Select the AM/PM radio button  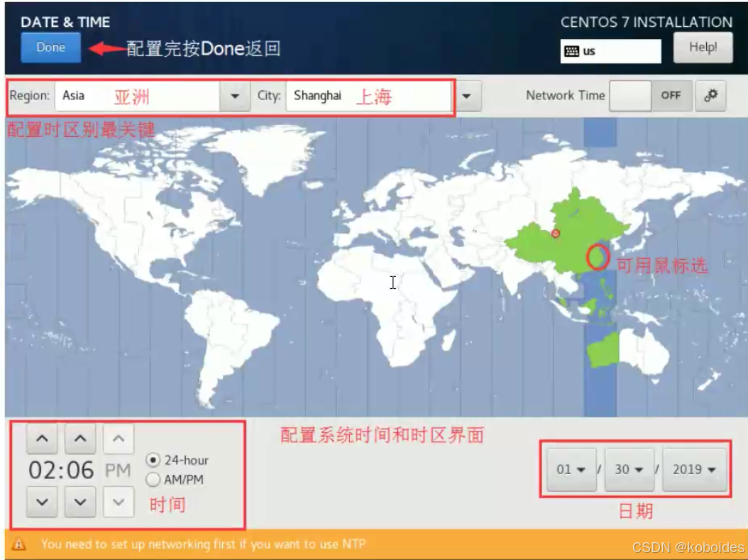pyautogui.click(x=153, y=479)
